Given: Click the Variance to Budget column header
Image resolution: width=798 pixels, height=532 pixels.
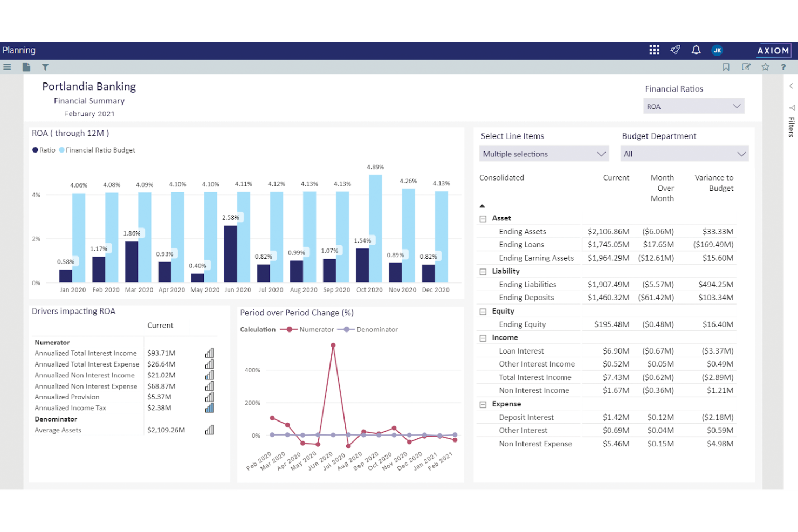Looking at the screenshot, I should 714,183.
